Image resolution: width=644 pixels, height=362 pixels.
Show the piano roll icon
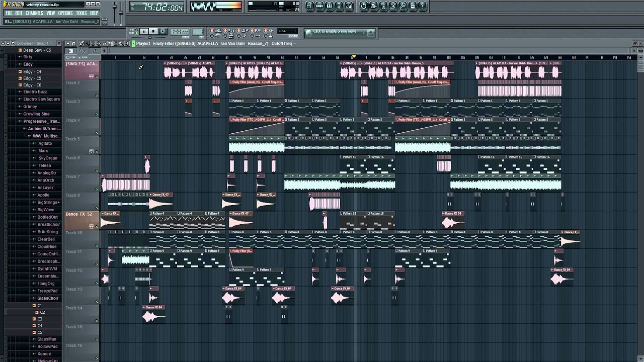[329, 6]
